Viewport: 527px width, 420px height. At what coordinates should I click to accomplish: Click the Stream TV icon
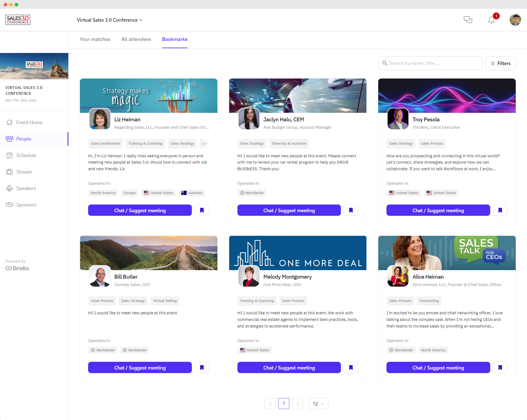coord(9,172)
